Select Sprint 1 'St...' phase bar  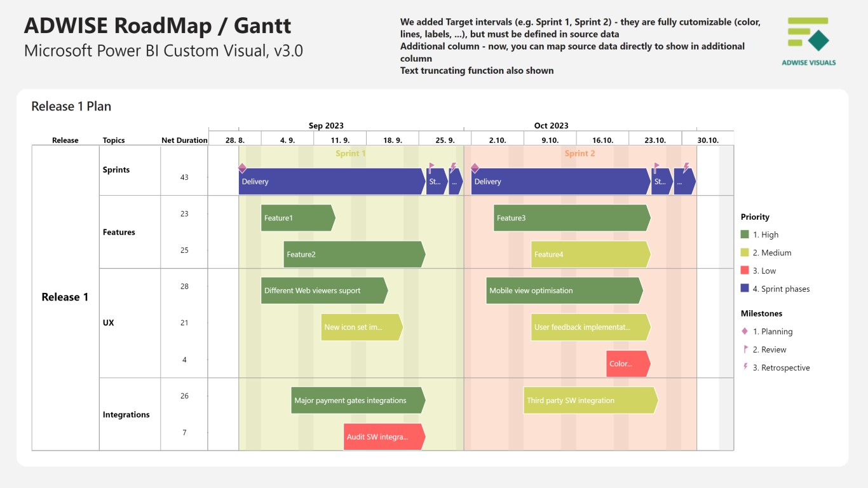437,182
